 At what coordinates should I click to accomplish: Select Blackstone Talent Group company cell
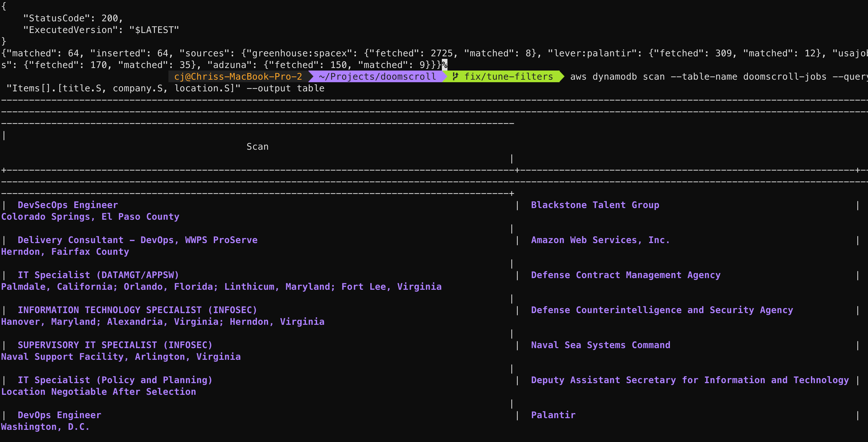tap(595, 205)
